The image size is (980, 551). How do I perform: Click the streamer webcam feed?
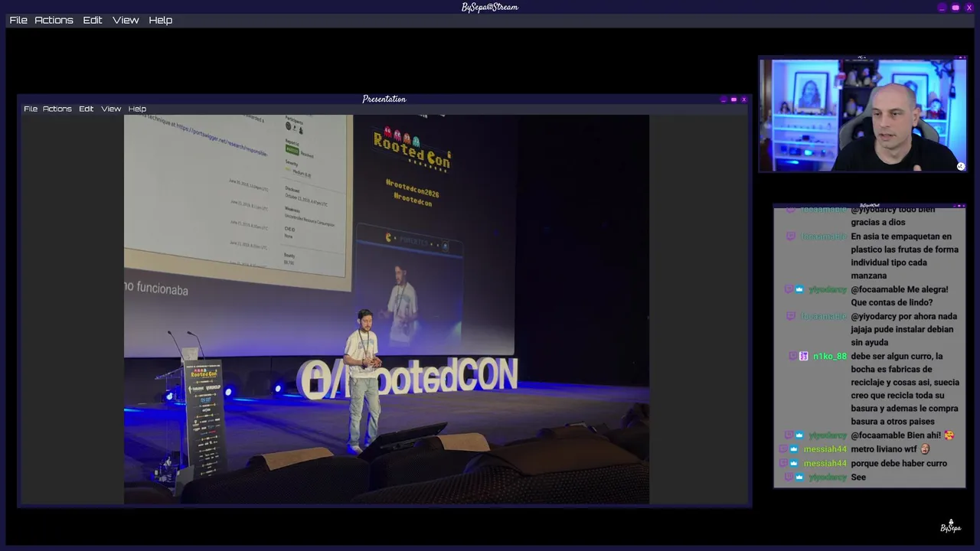click(863, 115)
